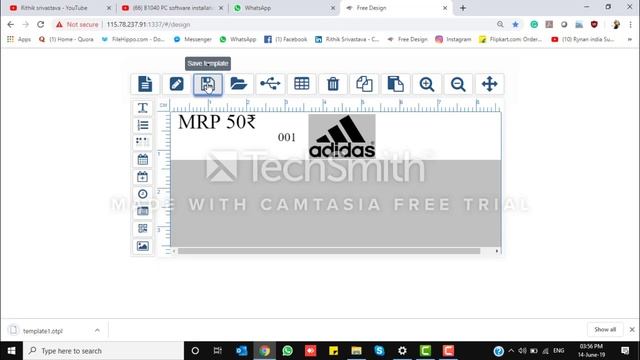
Task: Click the scrollbar right arrow under canvas
Action: pos(497,251)
